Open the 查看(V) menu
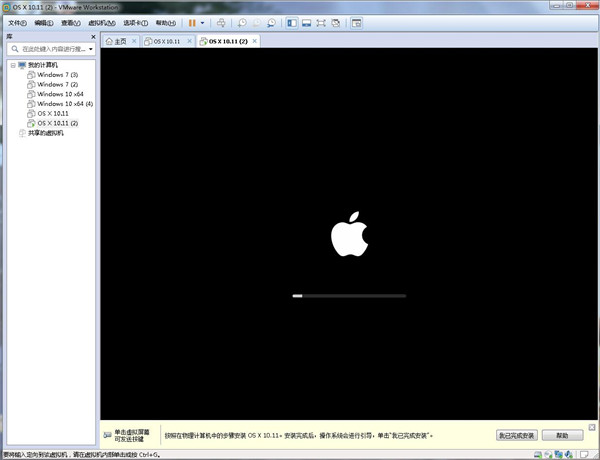The image size is (600, 460). click(71, 23)
